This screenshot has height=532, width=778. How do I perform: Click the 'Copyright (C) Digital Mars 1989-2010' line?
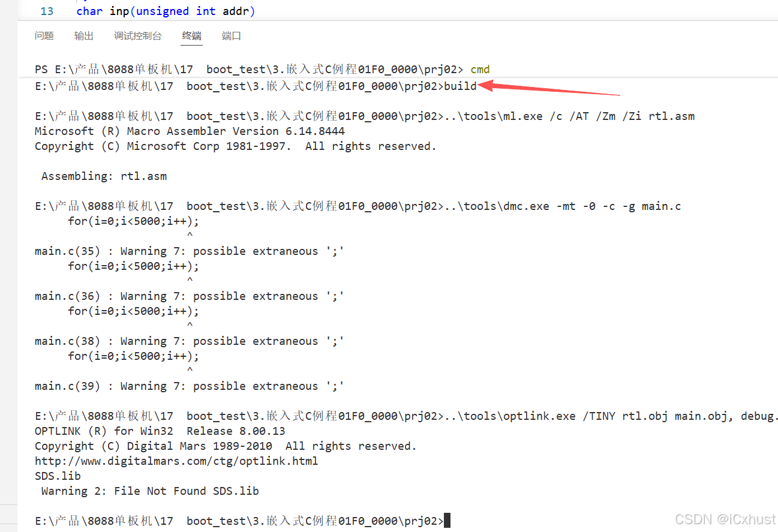tap(226, 446)
